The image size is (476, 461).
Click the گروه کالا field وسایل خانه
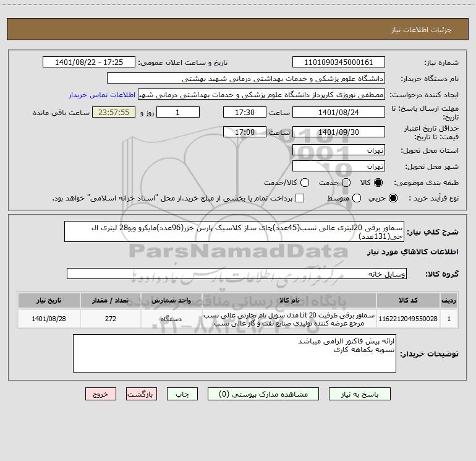[237, 274]
